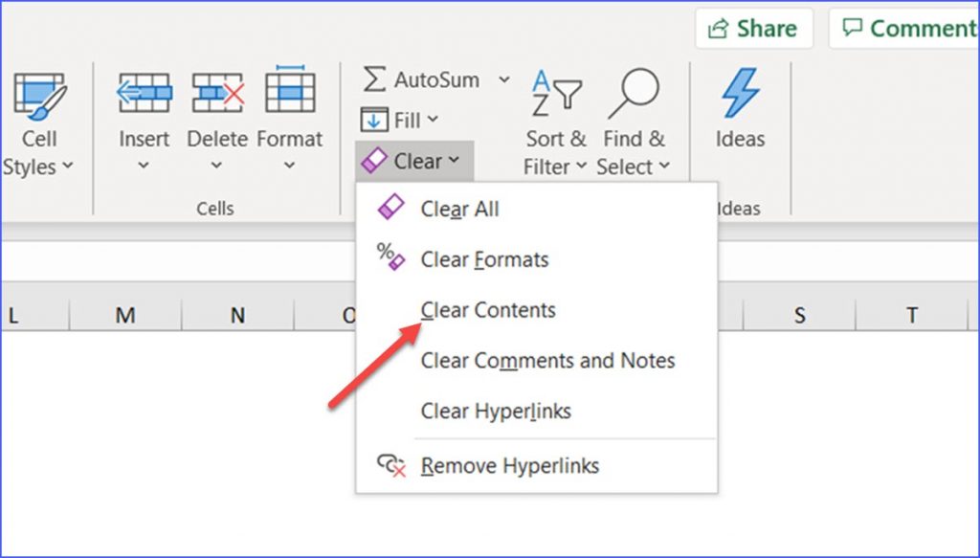
Task: Choose Clear Contents from the menu
Action: [x=487, y=310]
